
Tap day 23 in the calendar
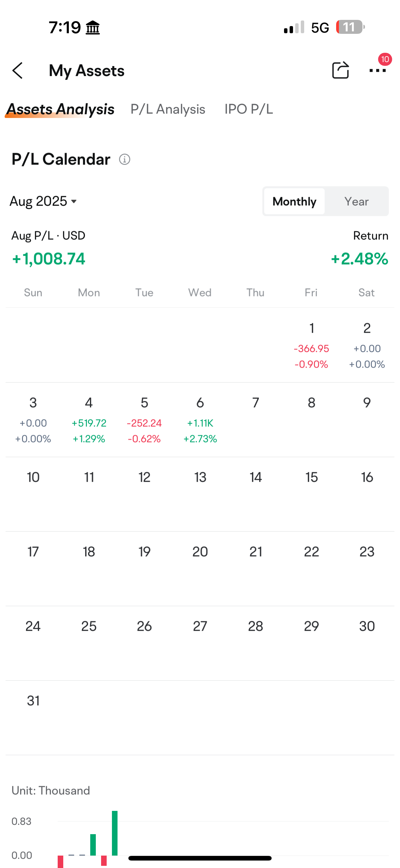(367, 552)
